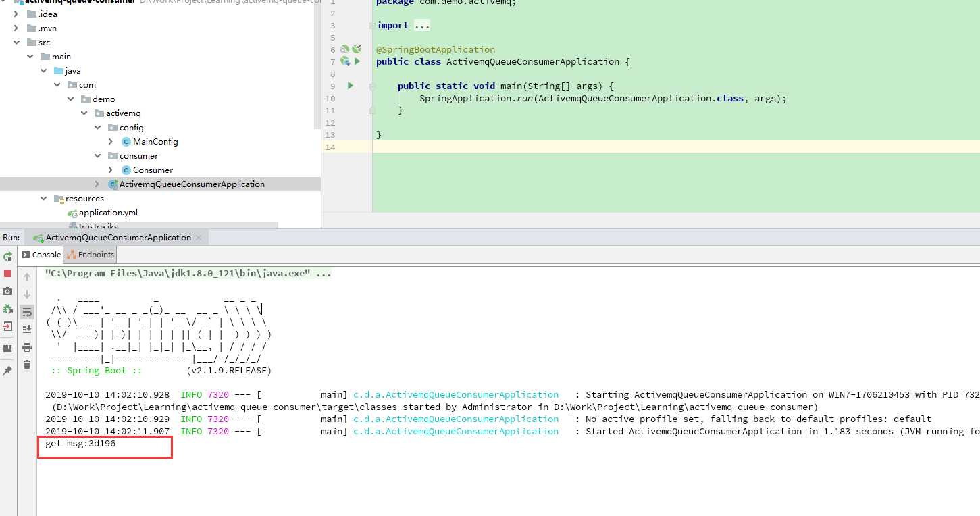The height and width of the screenshot is (516, 980).
Task: Select ActivemqQueueConsumerApplication in project tree
Action: [192, 184]
